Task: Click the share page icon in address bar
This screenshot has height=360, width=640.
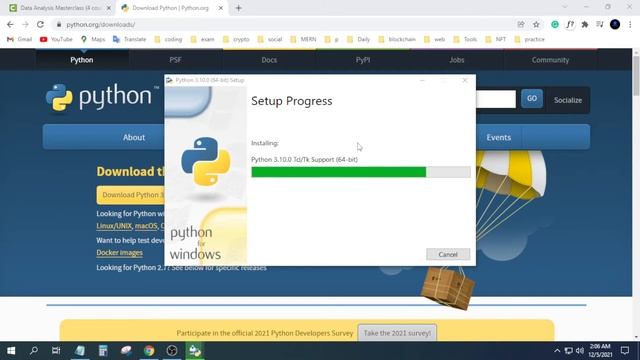Action: (521, 24)
